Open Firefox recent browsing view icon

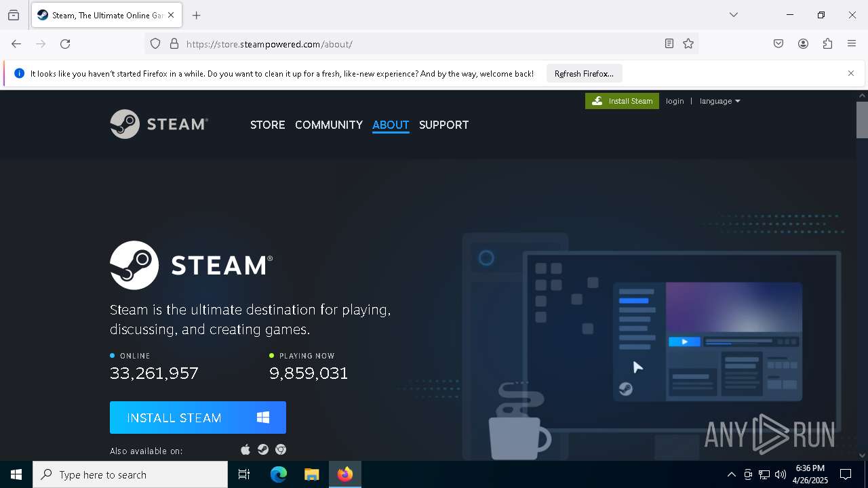coord(14,15)
